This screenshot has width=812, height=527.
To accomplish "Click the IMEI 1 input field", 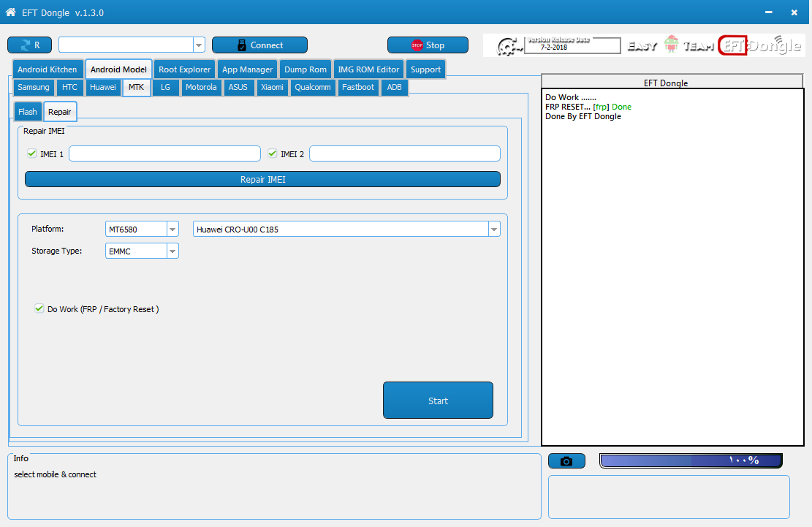I will [164, 153].
